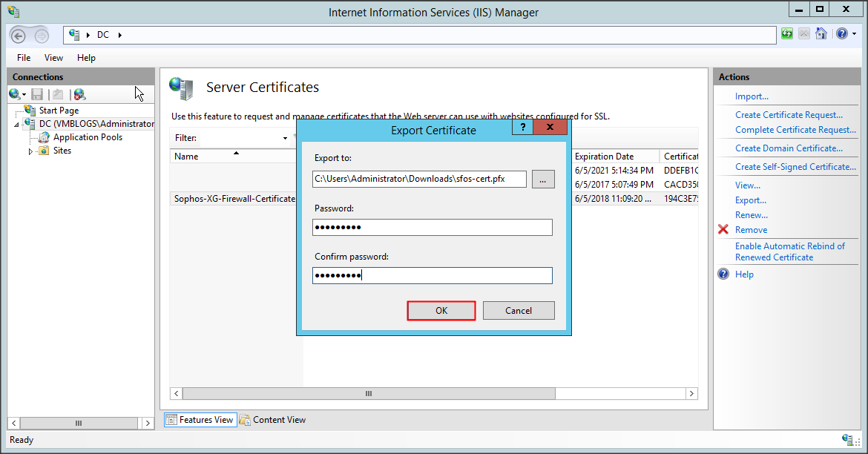Click the refresh icon in address bar
868x454 pixels.
pyautogui.click(x=787, y=34)
